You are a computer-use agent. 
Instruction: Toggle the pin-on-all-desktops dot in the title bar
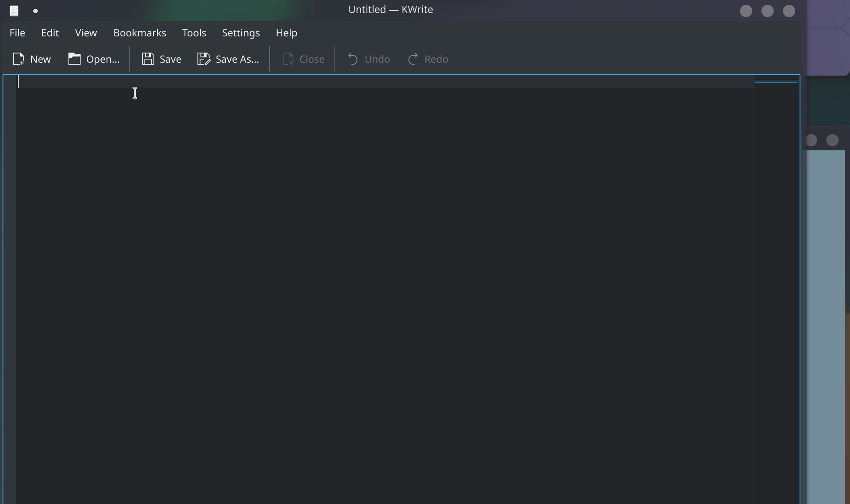[x=36, y=11]
